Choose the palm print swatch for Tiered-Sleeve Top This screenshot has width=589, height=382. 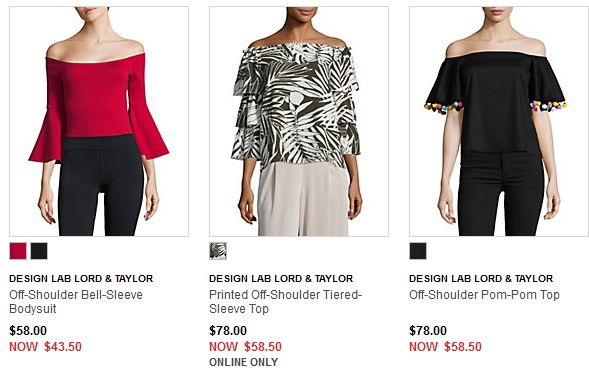pos(218,251)
